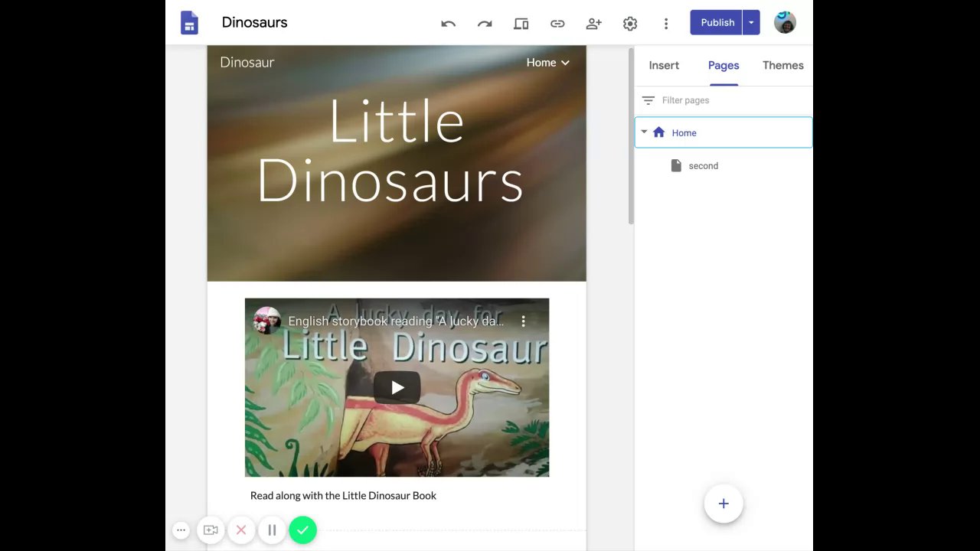Click the video title text
The height and width of the screenshot is (551, 980).
click(396, 321)
